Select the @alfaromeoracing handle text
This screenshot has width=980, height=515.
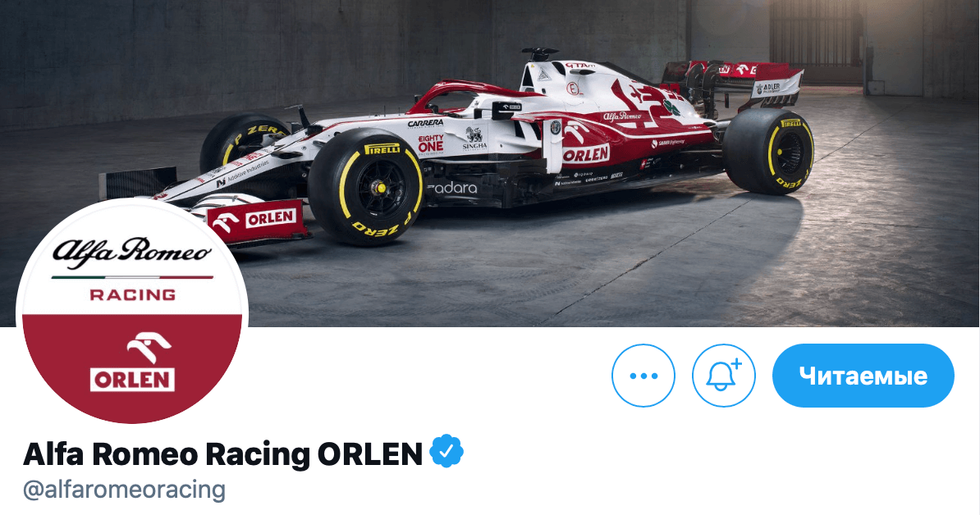point(124,490)
